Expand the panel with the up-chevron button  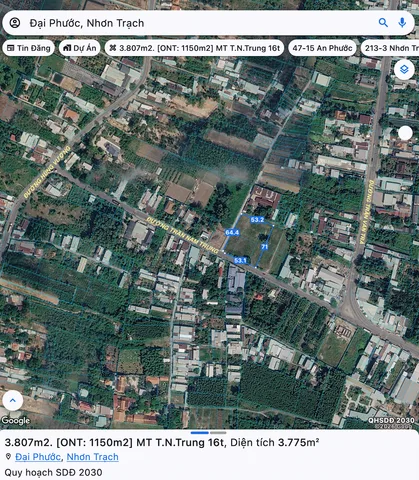click(x=13, y=400)
